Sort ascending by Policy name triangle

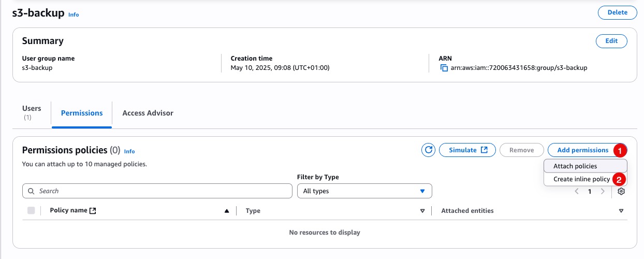[x=227, y=211]
